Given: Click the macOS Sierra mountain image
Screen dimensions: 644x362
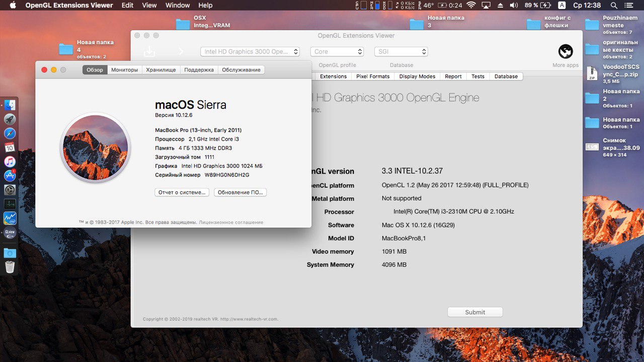Looking at the screenshot, I should (x=95, y=148).
